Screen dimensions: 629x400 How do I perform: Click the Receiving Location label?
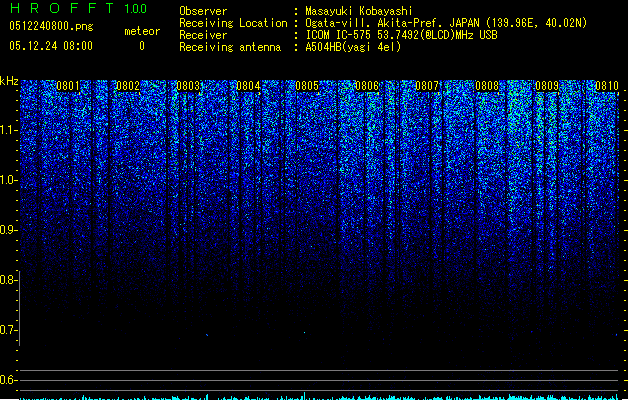(x=233, y=23)
